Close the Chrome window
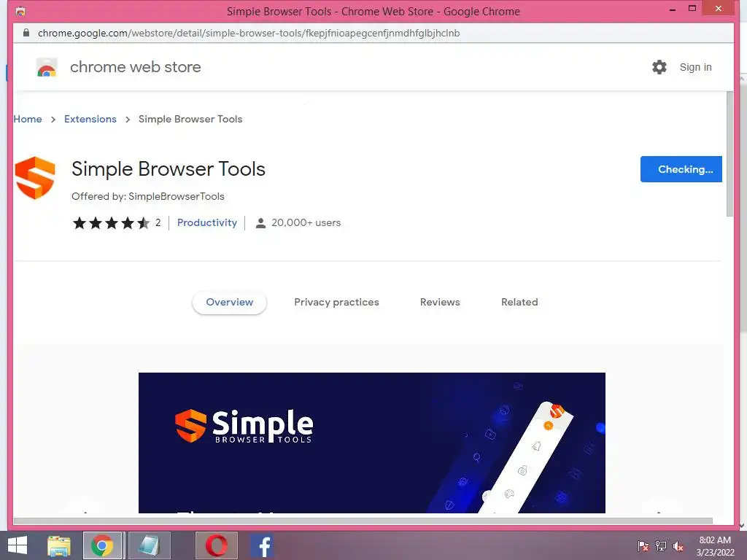The image size is (747, 560). pyautogui.click(x=719, y=9)
